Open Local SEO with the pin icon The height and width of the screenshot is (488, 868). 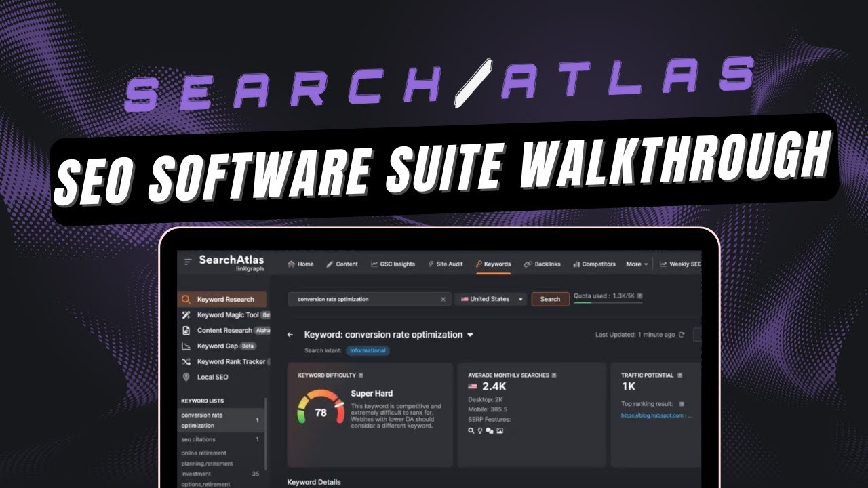pos(185,375)
